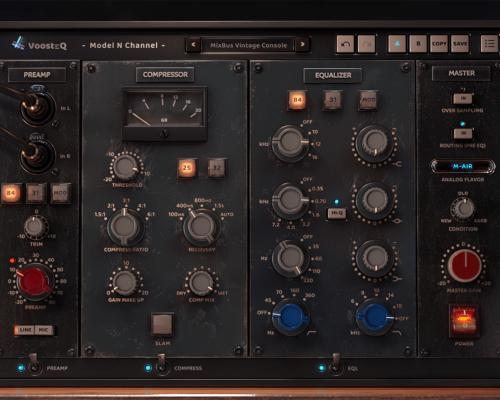
Task: Click the low shelf gain knob
Action: click(374, 258)
